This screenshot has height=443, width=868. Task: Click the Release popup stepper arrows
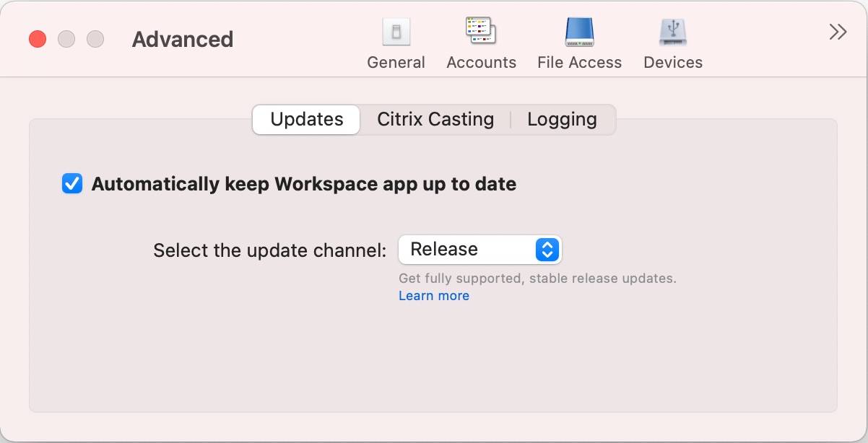(547, 250)
